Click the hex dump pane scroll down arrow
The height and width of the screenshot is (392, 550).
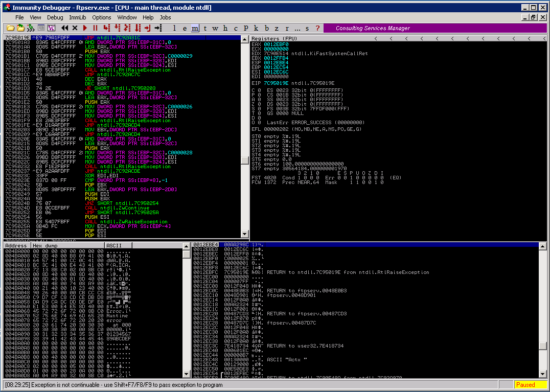pos(187,374)
